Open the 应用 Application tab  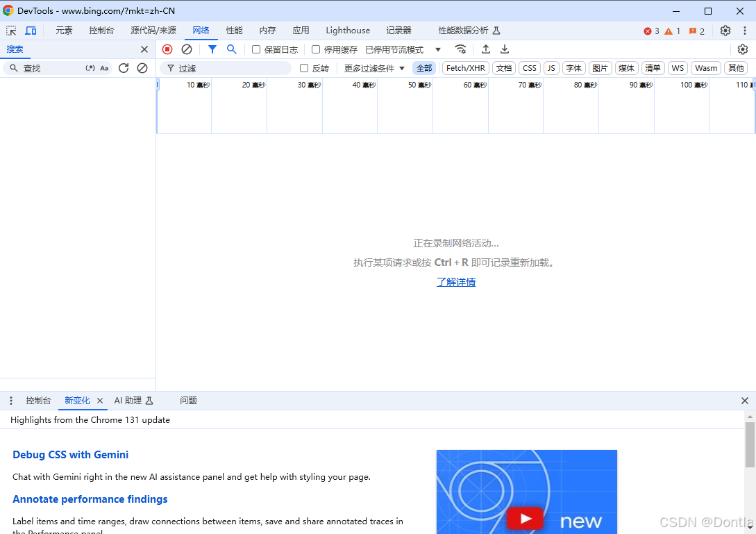301,31
